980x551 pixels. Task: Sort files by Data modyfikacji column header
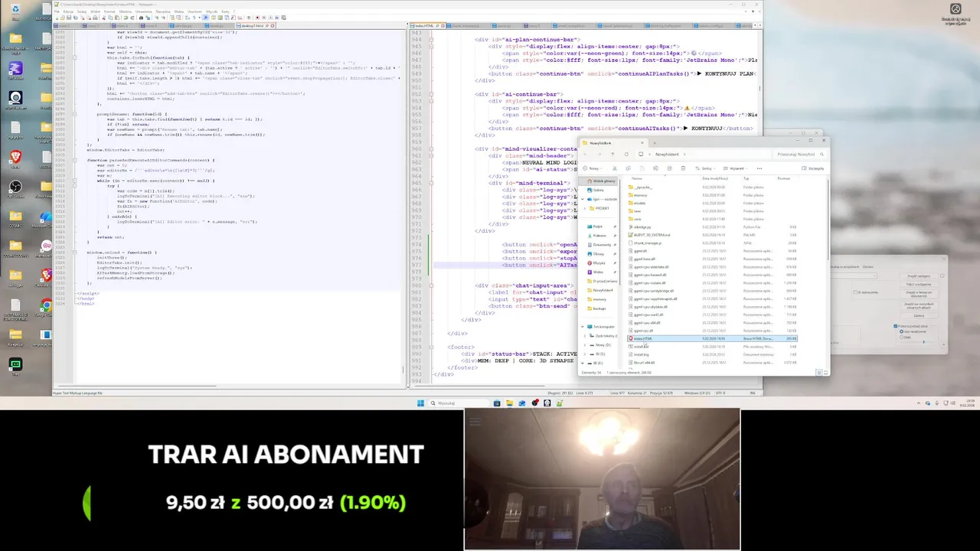[715, 178]
